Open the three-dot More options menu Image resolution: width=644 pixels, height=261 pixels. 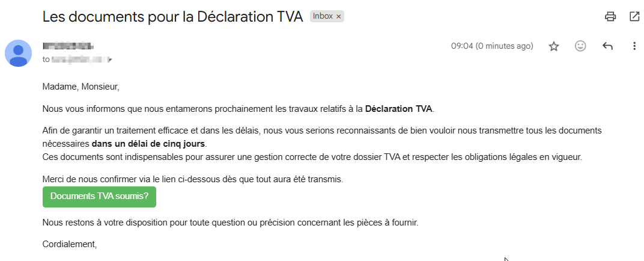pyautogui.click(x=634, y=46)
